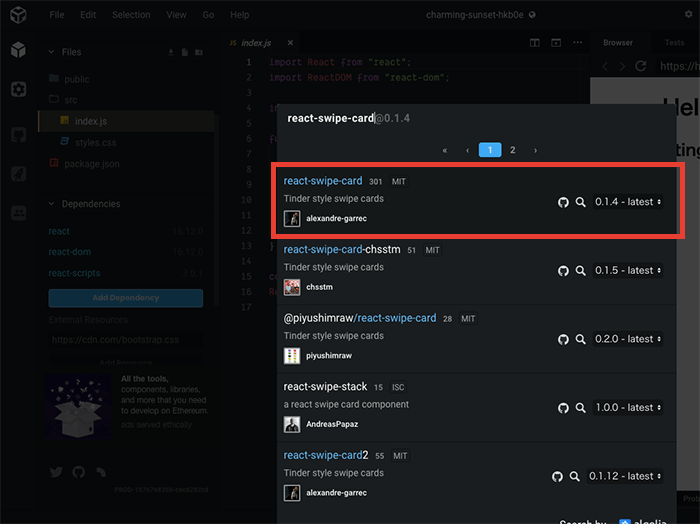This screenshot has height=524, width=700.
Task: Jump to first results page arrow
Action: tap(445, 150)
